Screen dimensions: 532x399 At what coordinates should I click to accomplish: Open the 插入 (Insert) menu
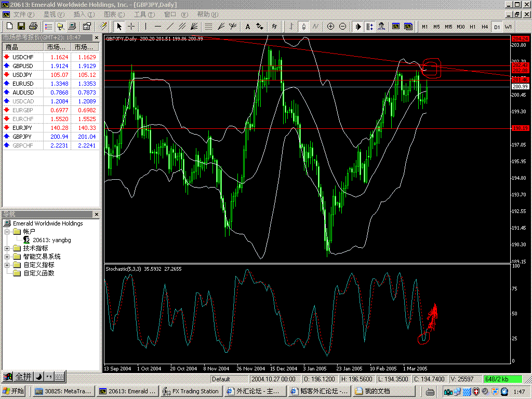[x=84, y=15]
